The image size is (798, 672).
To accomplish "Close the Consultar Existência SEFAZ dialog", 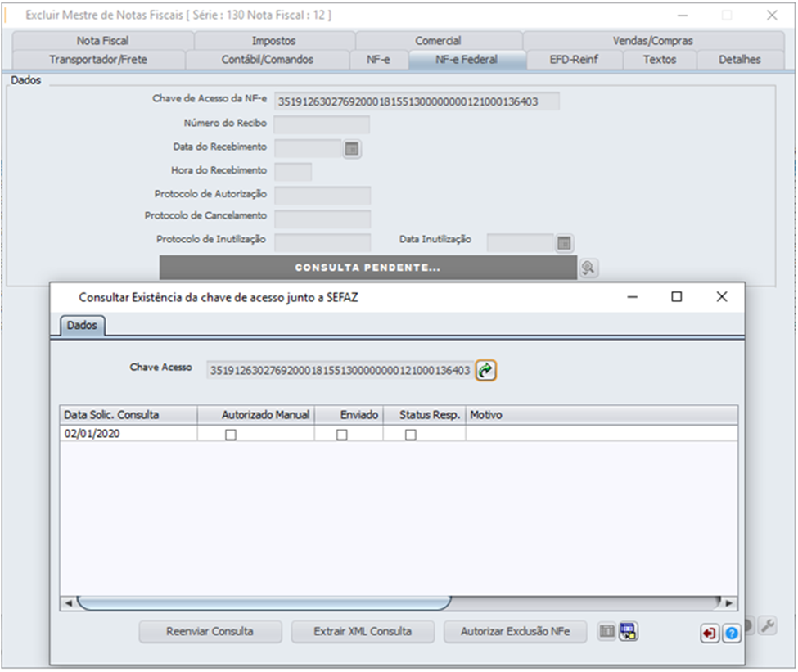I will tap(722, 297).
